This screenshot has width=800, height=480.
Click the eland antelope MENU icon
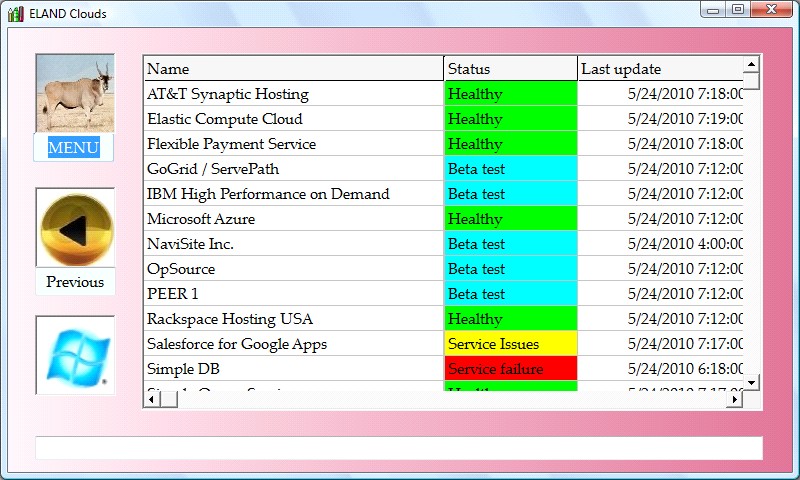click(75, 93)
